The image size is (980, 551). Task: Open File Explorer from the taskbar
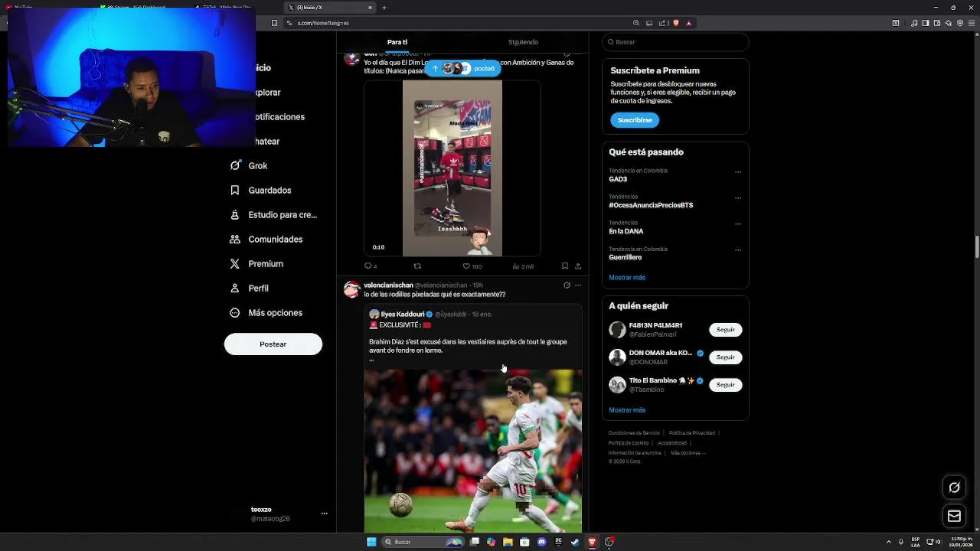click(x=508, y=542)
